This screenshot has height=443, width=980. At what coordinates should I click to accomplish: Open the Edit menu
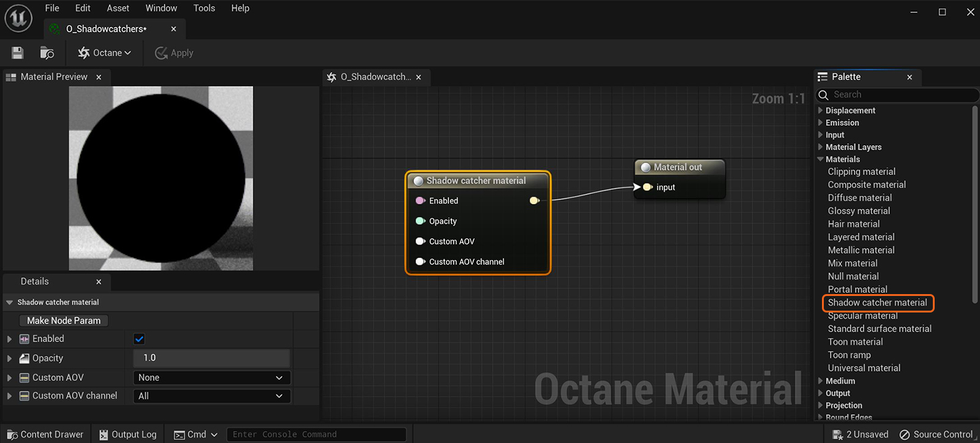click(x=83, y=8)
